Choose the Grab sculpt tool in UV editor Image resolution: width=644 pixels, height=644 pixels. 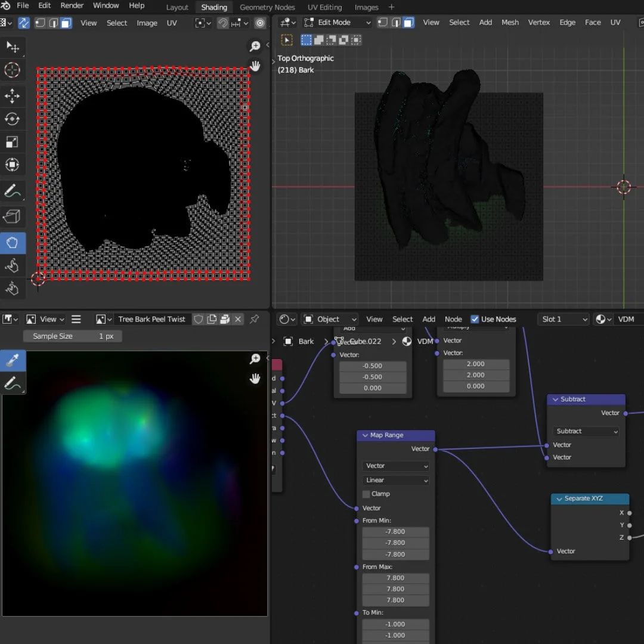click(12, 243)
